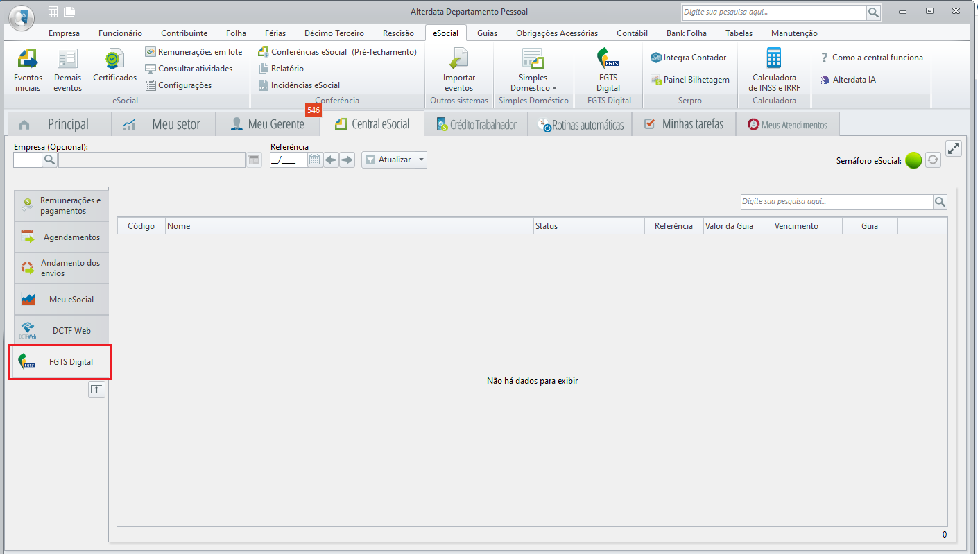Viewport: 980px width, 557px height.
Task: Expand Atualizar dropdown arrow
Action: pyautogui.click(x=421, y=160)
